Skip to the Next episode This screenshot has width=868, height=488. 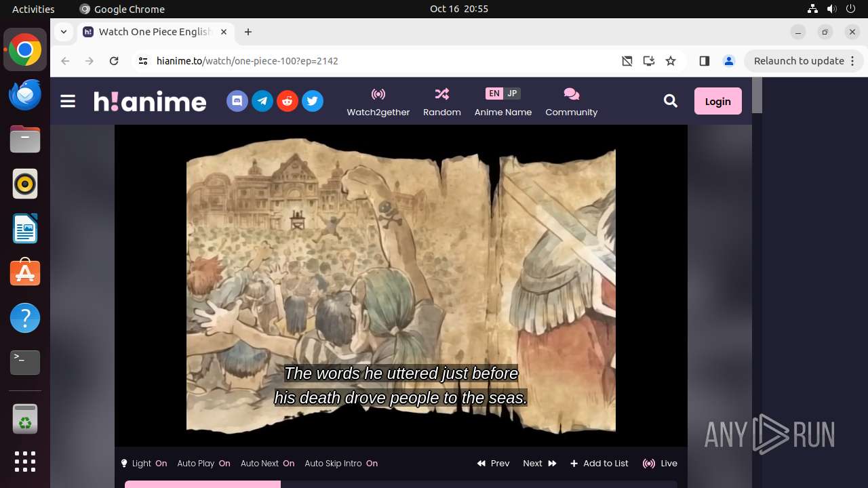click(540, 464)
